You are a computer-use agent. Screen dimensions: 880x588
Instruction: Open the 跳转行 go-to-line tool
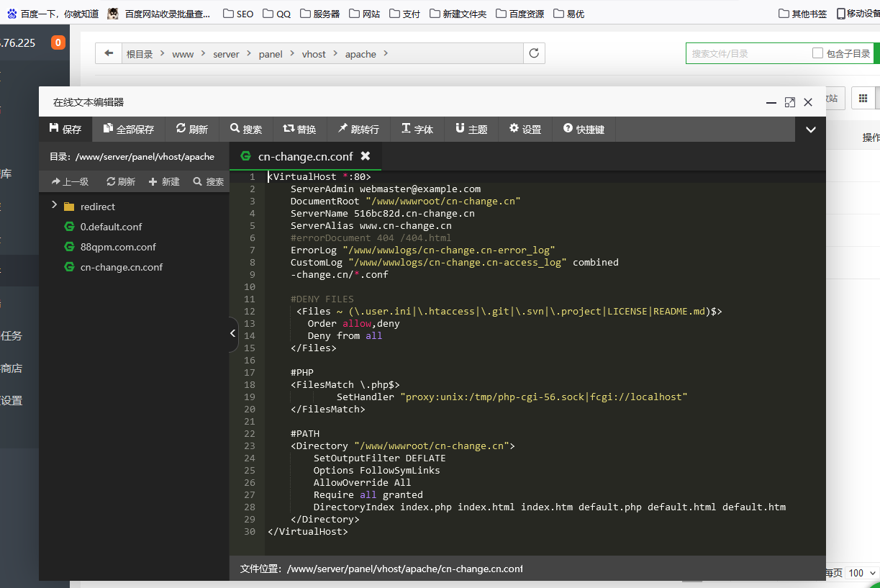(358, 130)
